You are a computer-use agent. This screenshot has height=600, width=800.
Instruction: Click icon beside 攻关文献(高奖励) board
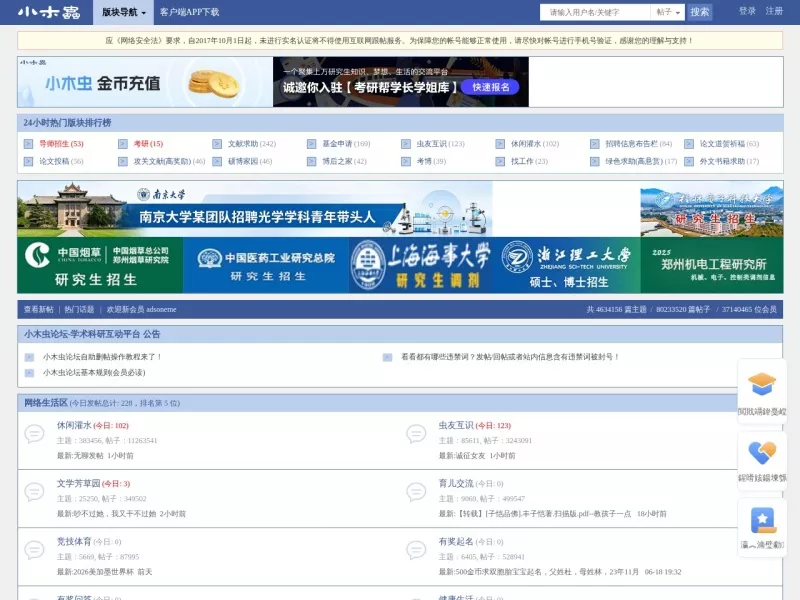tap(123, 162)
